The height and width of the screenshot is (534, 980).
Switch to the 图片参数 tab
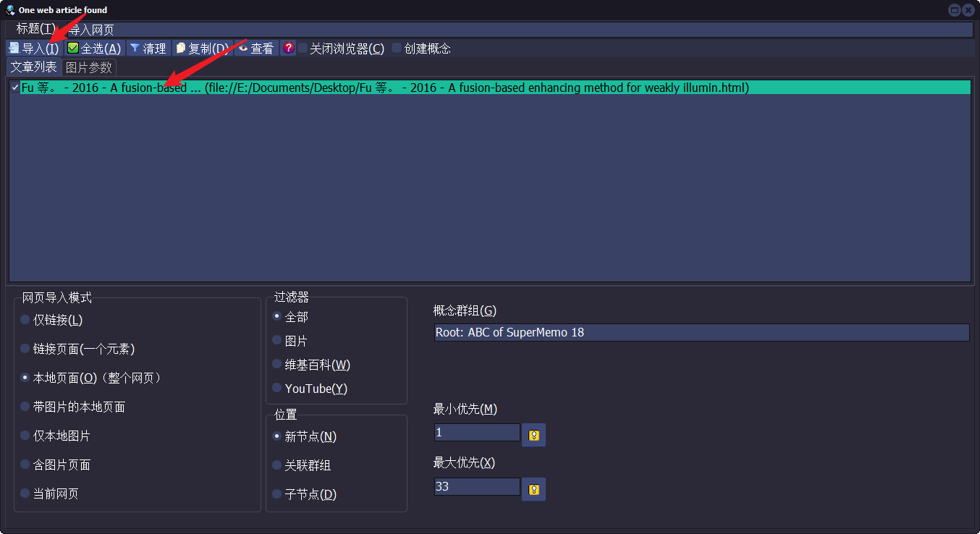[89, 67]
